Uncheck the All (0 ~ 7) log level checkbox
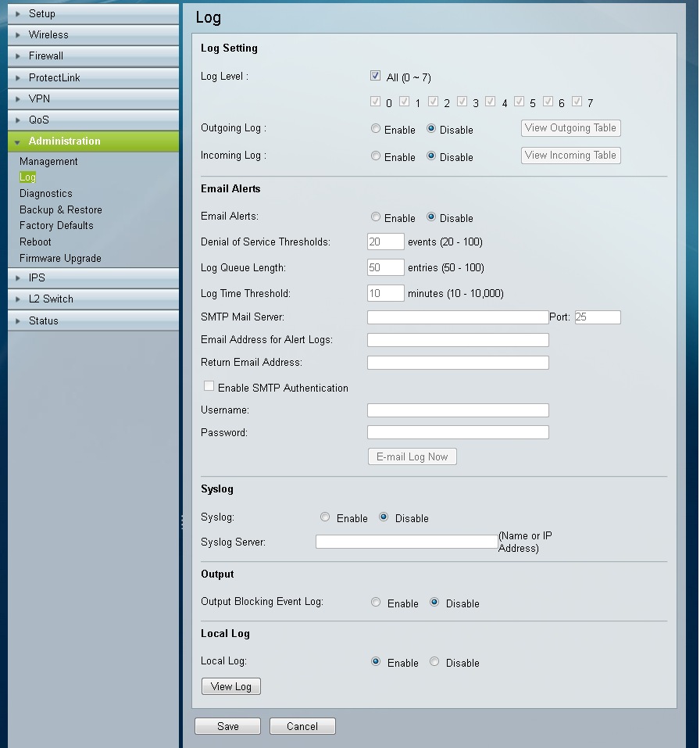700x748 pixels. click(374, 75)
